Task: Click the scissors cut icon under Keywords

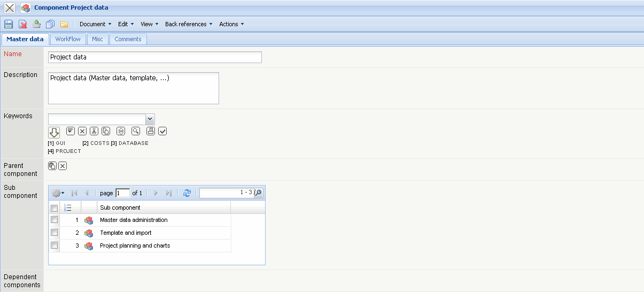Action: 94,131
